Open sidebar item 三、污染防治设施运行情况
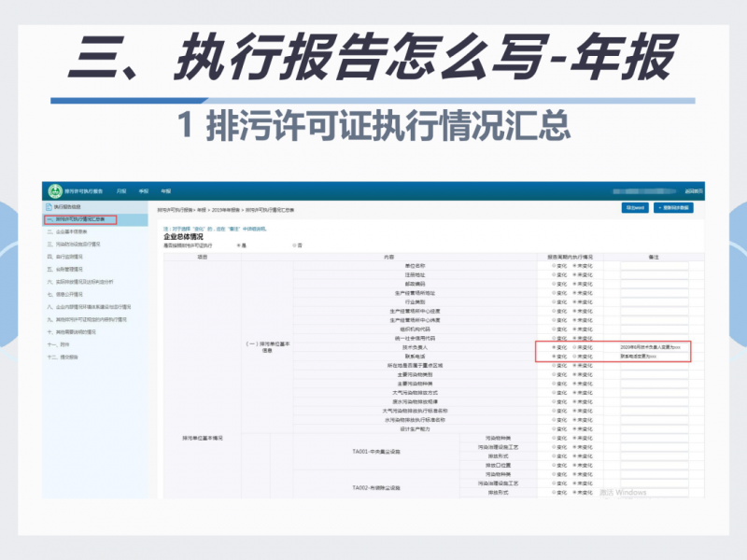The width and height of the screenshot is (747, 560). point(74,245)
